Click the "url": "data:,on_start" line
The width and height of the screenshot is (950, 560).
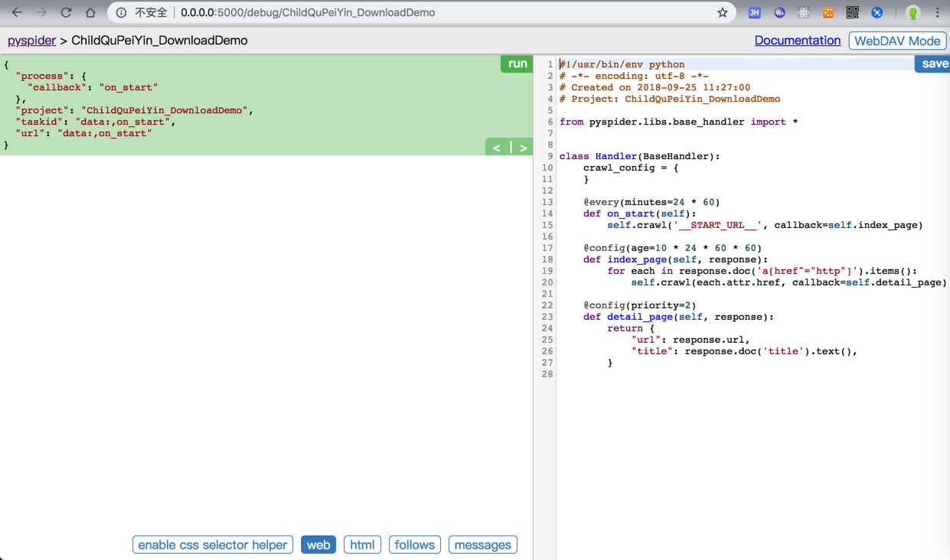(83, 133)
